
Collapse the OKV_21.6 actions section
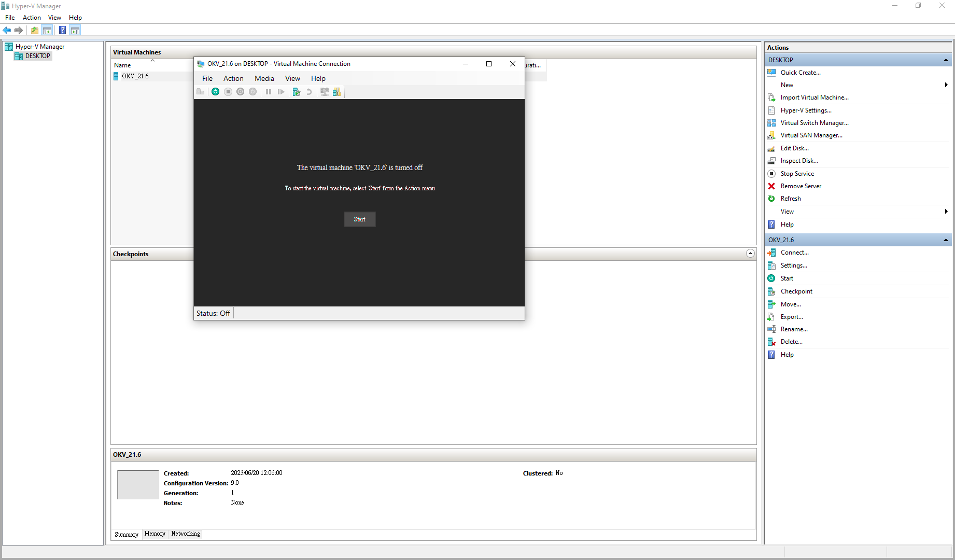[x=946, y=240]
